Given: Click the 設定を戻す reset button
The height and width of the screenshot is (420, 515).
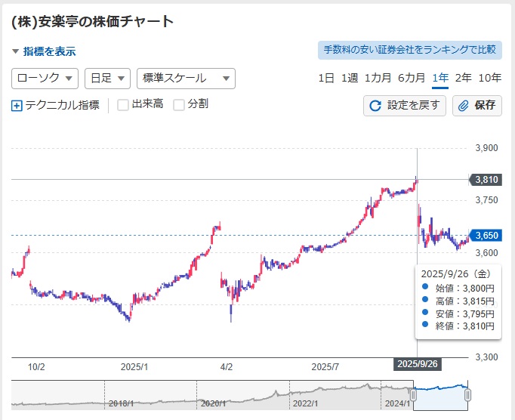Looking at the screenshot, I should click(x=405, y=106).
